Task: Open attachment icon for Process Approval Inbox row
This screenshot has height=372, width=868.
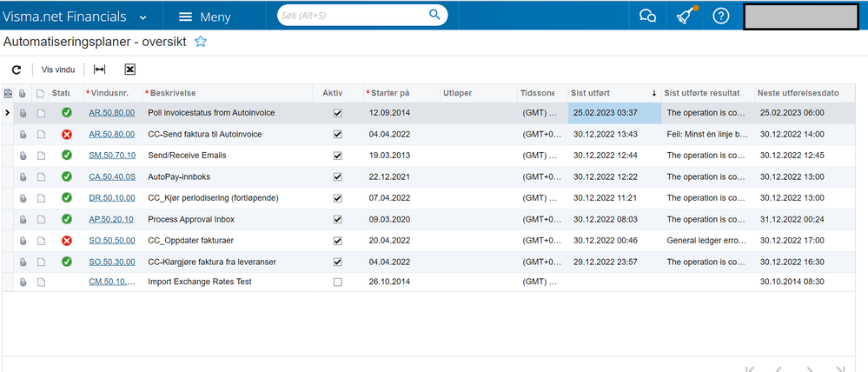Action: 23,219
